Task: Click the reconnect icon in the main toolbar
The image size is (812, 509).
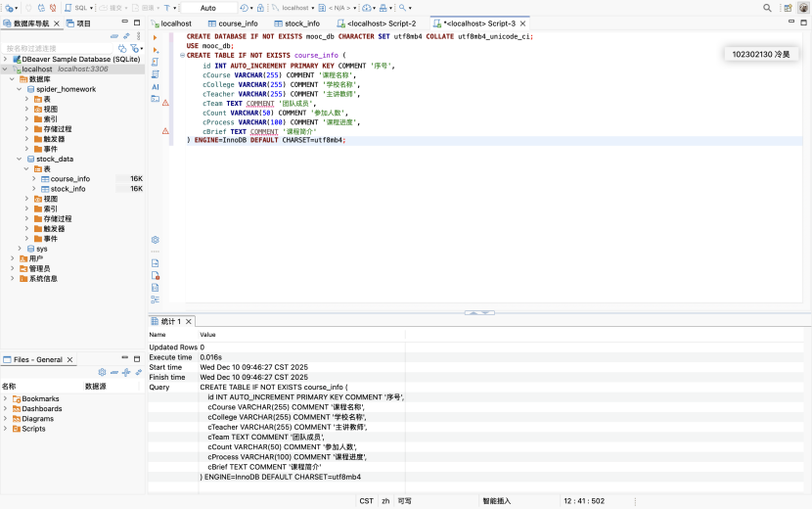Action: tap(41, 8)
